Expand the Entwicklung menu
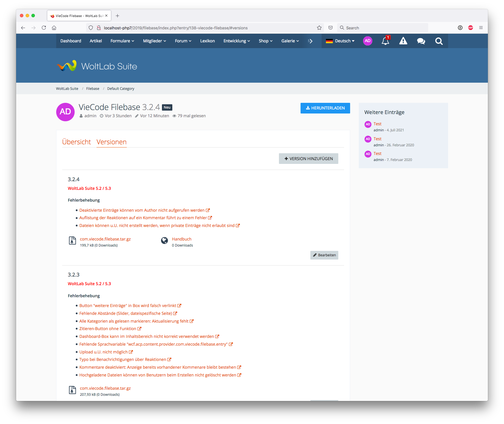The height and width of the screenshot is (424, 504). point(237,41)
